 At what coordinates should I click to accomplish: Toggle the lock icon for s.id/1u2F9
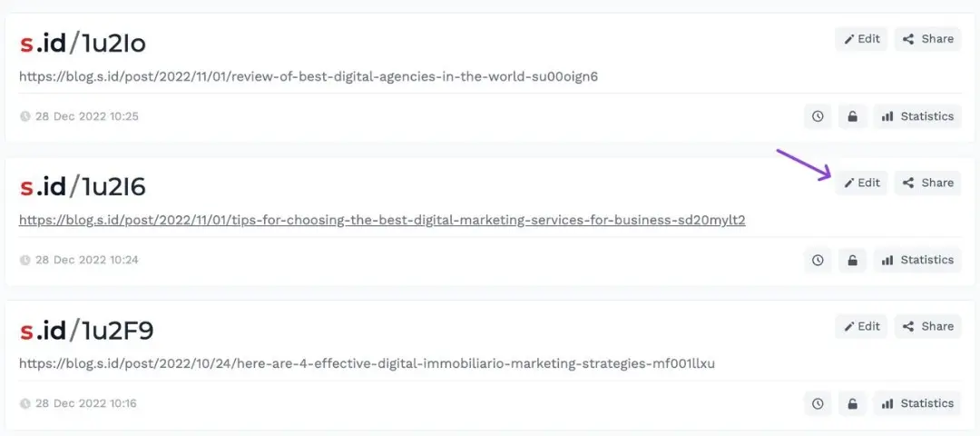pos(852,403)
